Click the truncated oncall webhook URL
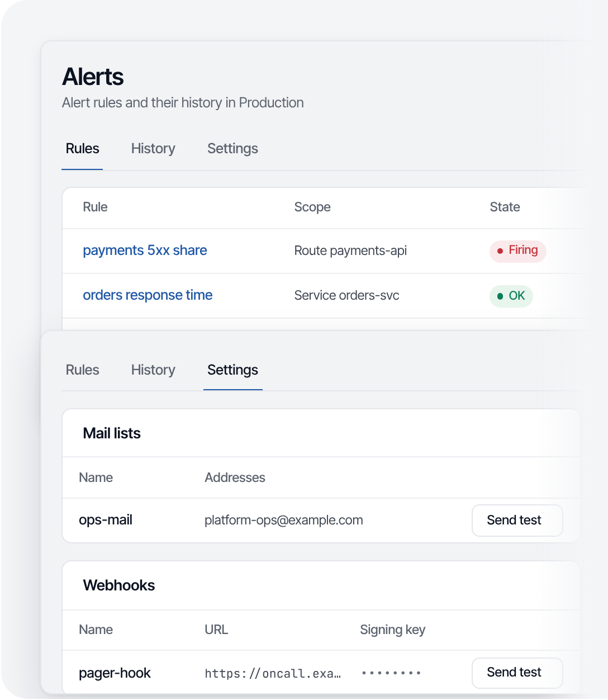 (x=273, y=674)
